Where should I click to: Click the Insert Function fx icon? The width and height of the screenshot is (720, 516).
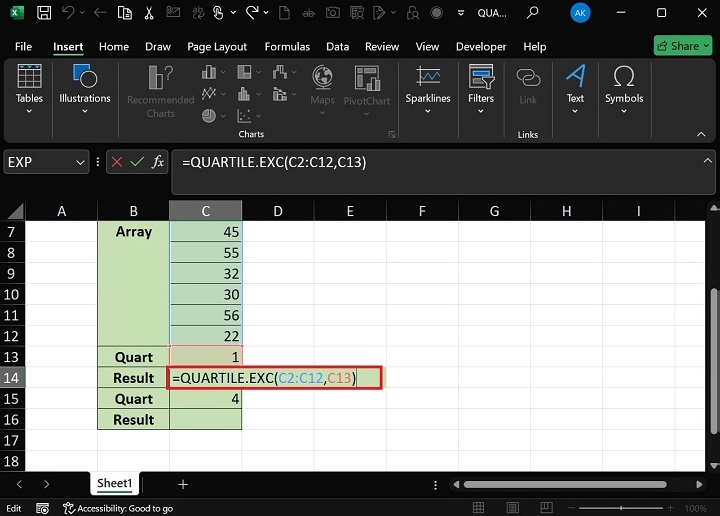coord(158,162)
